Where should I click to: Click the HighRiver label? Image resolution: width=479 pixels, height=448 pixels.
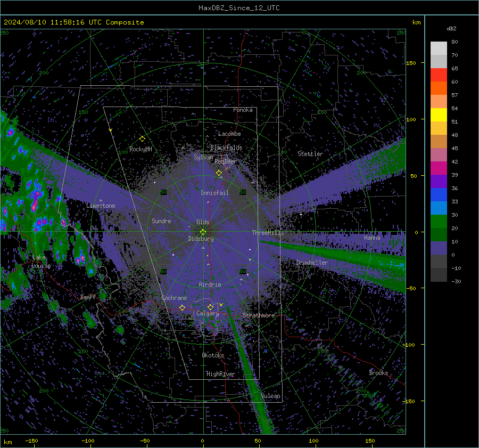[220, 374]
